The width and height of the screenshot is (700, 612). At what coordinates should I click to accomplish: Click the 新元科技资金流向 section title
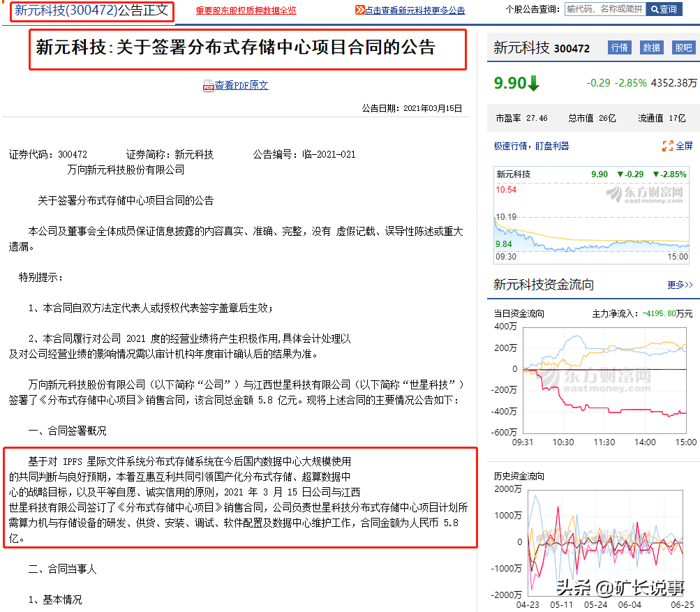click(543, 285)
